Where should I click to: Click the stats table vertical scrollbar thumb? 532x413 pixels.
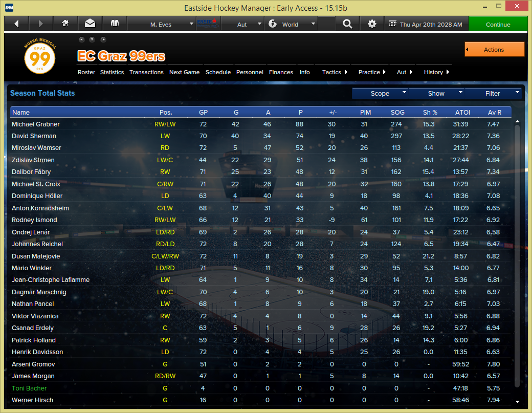click(x=517, y=256)
